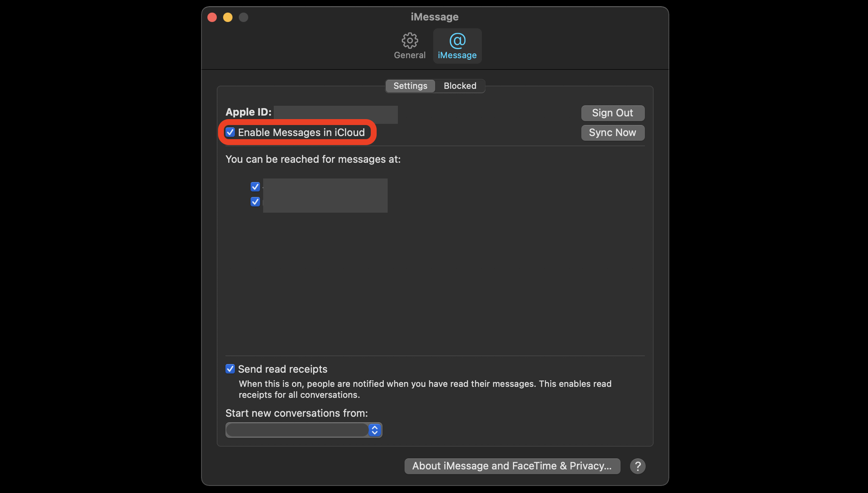The image size is (868, 493).
Task: Click the Blocked contacts tab
Action: coord(460,85)
